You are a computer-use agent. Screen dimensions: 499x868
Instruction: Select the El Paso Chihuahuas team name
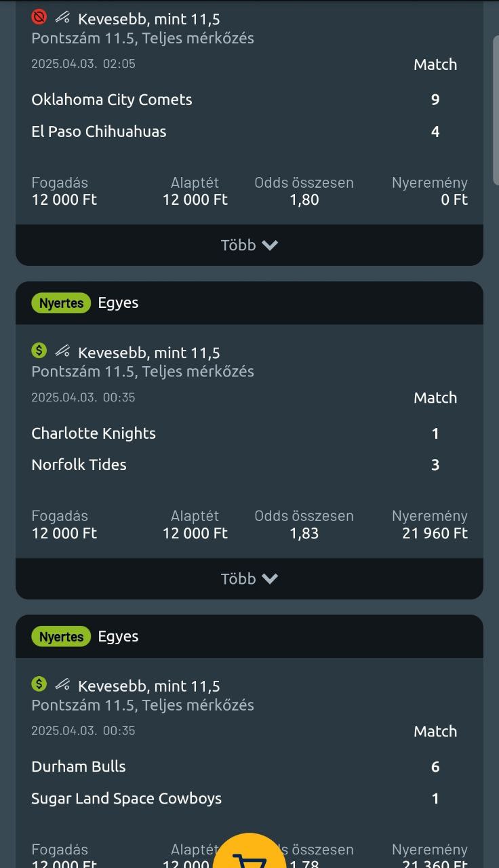99,132
